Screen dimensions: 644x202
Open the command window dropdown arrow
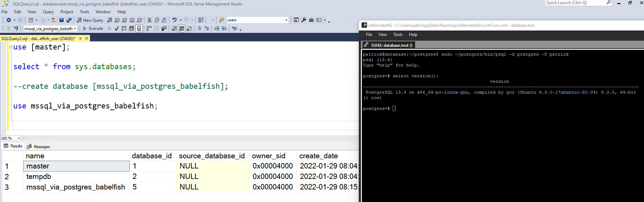coord(325,20)
